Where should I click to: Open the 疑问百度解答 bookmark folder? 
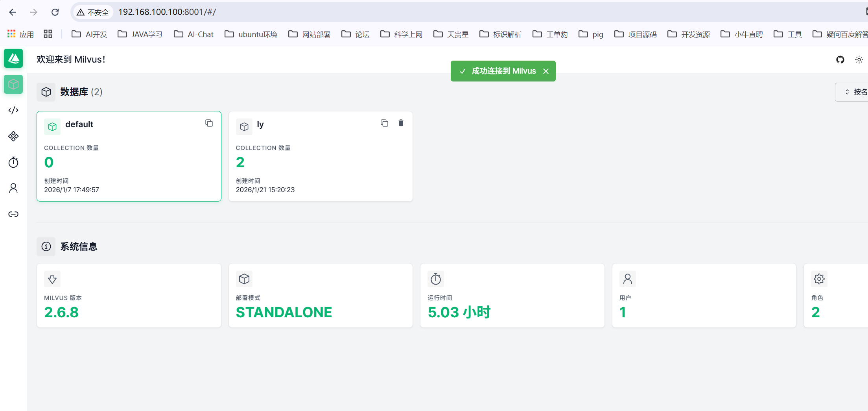point(840,34)
